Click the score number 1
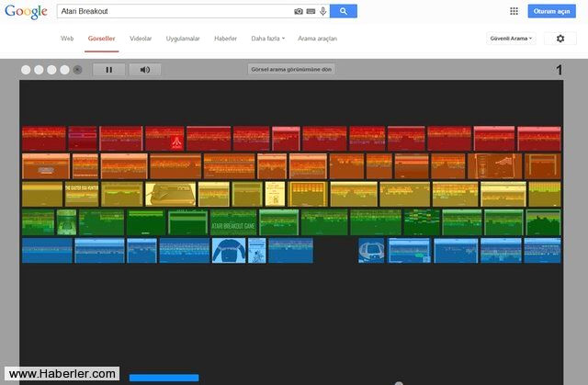The width and height of the screenshot is (588, 385). point(559,70)
